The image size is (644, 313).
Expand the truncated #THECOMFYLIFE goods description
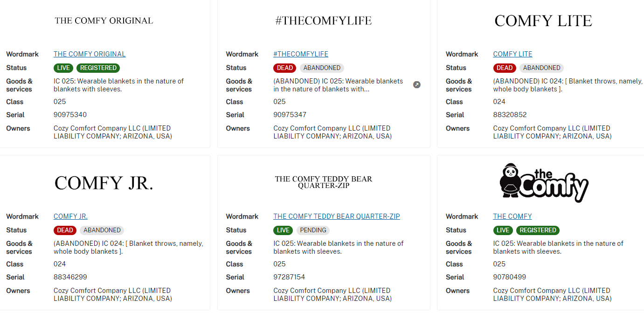pos(416,85)
